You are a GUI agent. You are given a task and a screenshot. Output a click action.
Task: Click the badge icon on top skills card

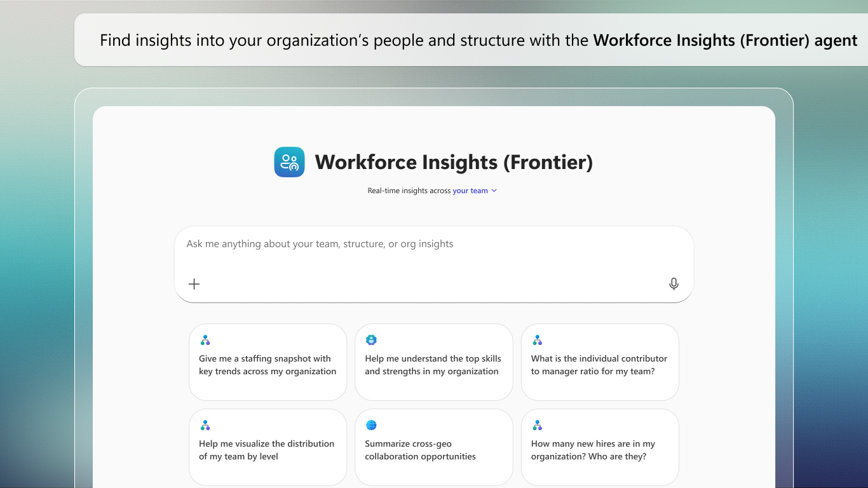click(371, 340)
